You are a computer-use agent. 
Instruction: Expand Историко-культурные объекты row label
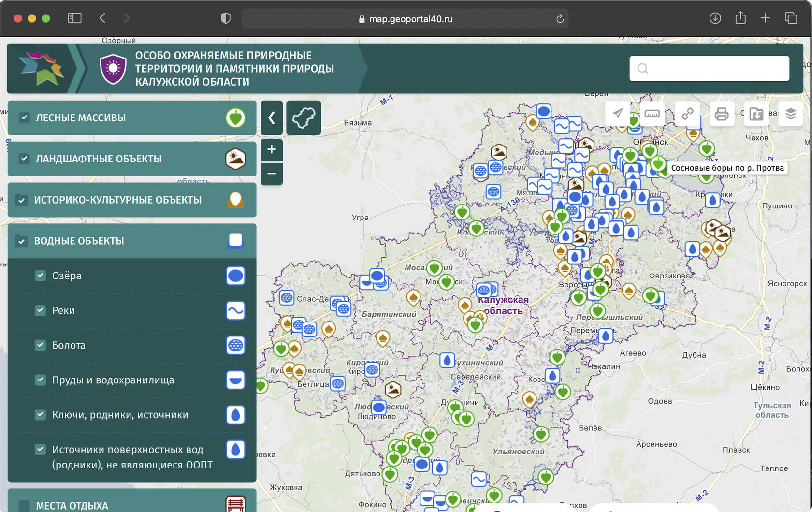117,200
